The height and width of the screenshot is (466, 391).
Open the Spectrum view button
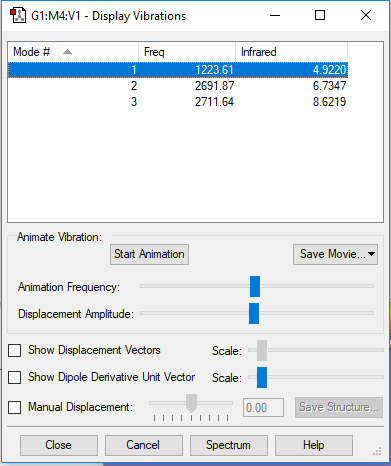tap(229, 445)
